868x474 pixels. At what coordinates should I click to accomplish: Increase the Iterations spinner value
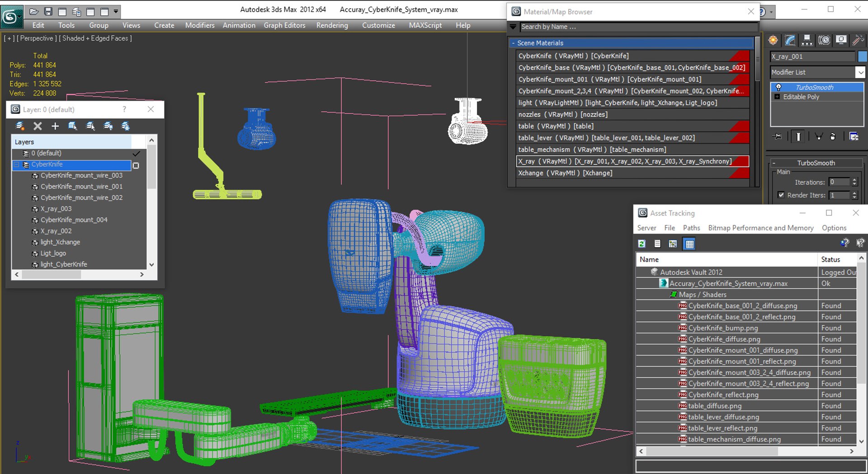[x=854, y=180]
